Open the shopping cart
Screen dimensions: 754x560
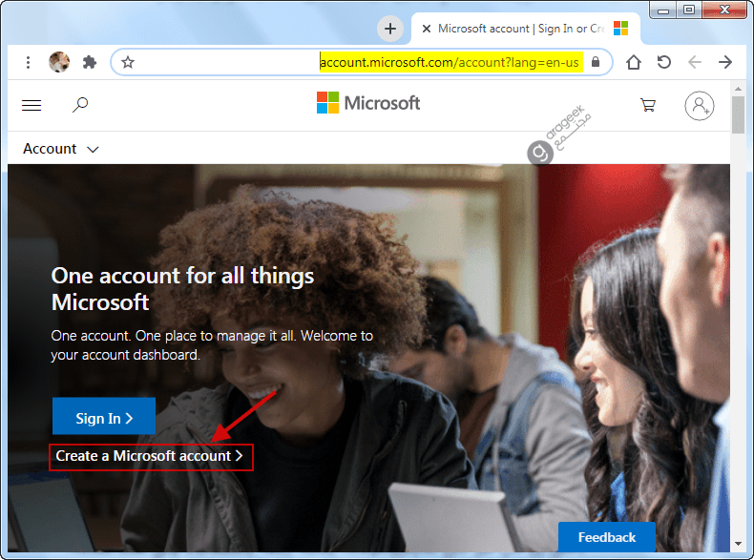(x=648, y=105)
